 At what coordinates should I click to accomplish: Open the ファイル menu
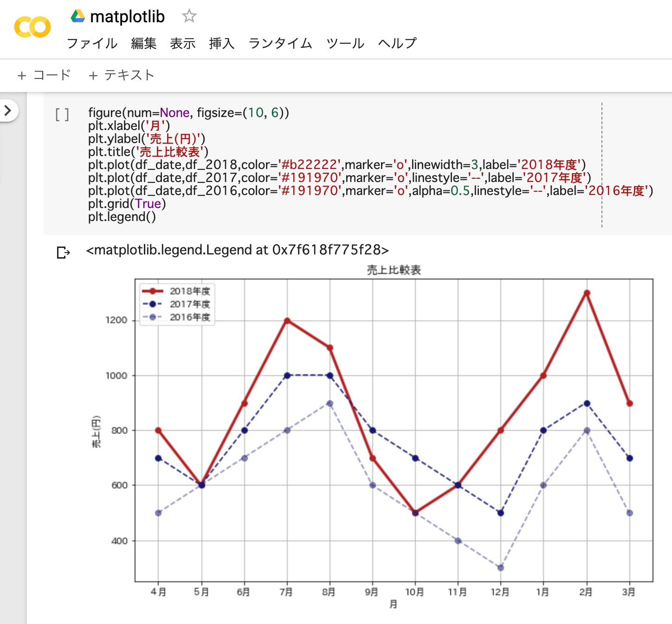tap(92, 43)
